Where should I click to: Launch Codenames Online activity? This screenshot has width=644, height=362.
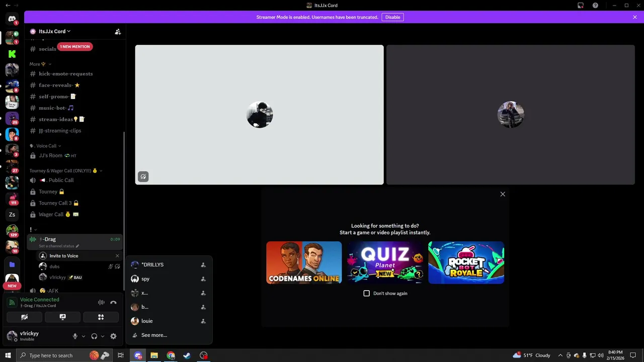click(x=304, y=262)
